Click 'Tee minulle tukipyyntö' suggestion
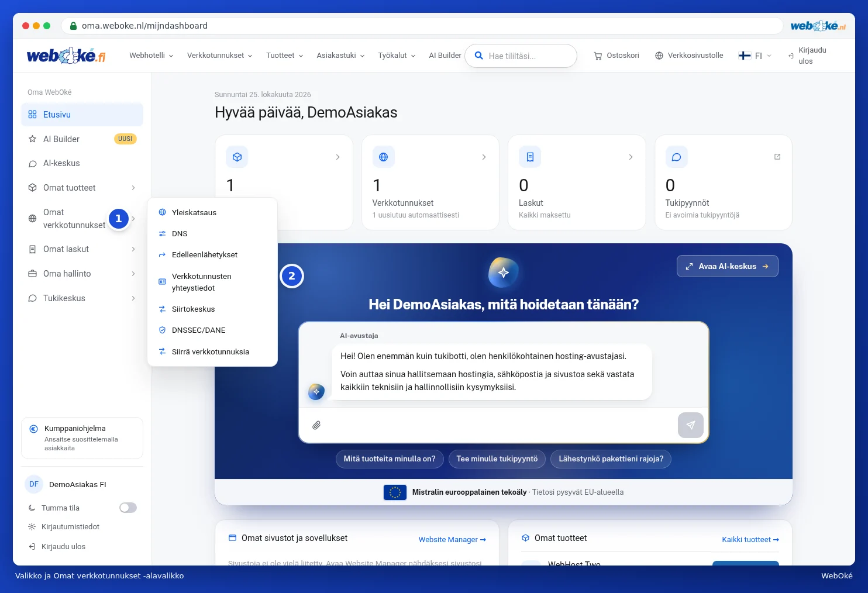The height and width of the screenshot is (593, 868). (497, 459)
